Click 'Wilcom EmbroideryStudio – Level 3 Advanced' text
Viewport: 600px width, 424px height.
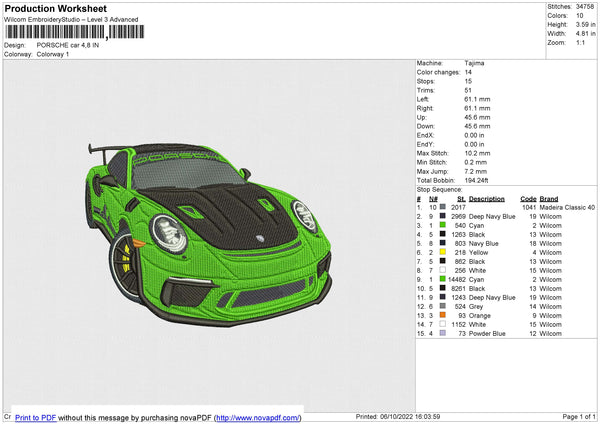tap(71, 20)
